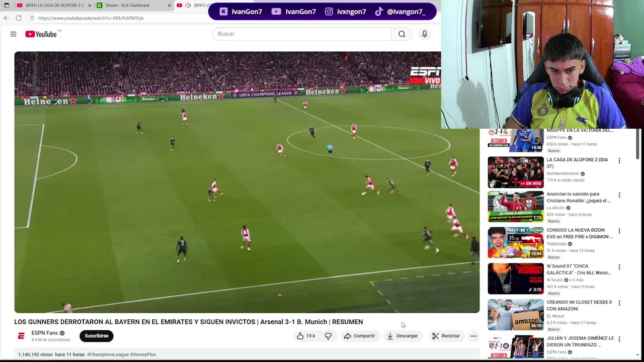Click the #ChampionsLeague hashtag
This screenshot has width=644, height=362.
click(108, 354)
